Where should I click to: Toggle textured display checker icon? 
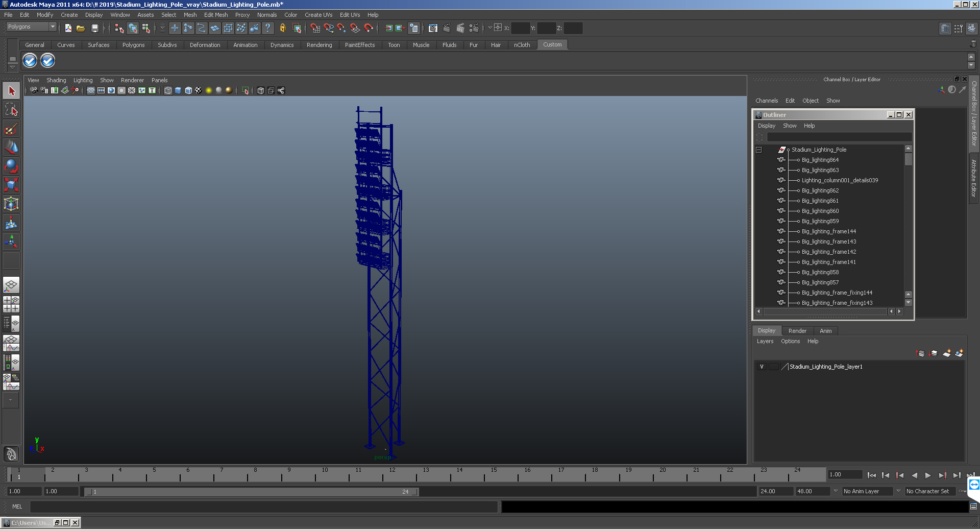coord(199,90)
